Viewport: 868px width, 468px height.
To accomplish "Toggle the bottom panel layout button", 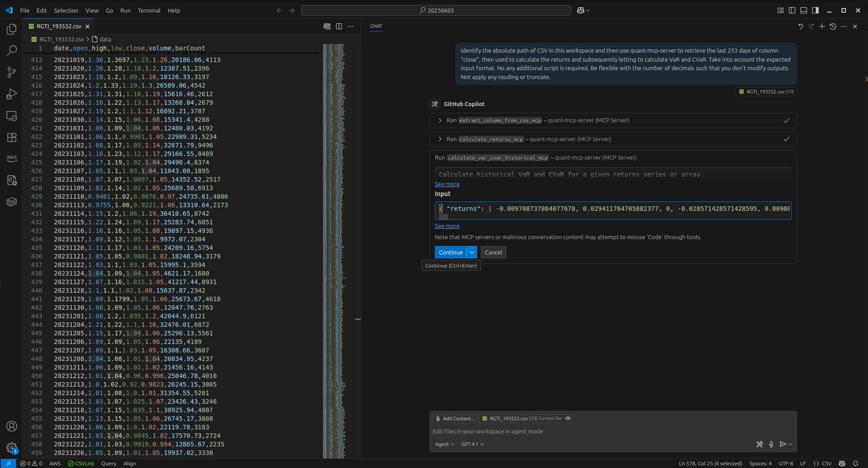I will 804,10.
